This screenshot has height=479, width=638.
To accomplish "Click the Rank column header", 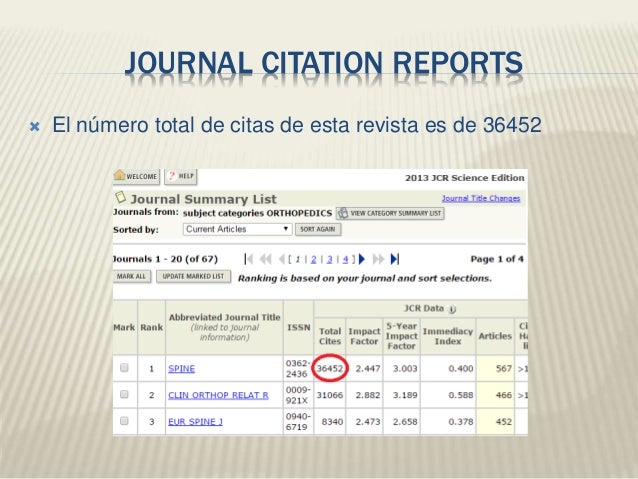I will point(151,328).
